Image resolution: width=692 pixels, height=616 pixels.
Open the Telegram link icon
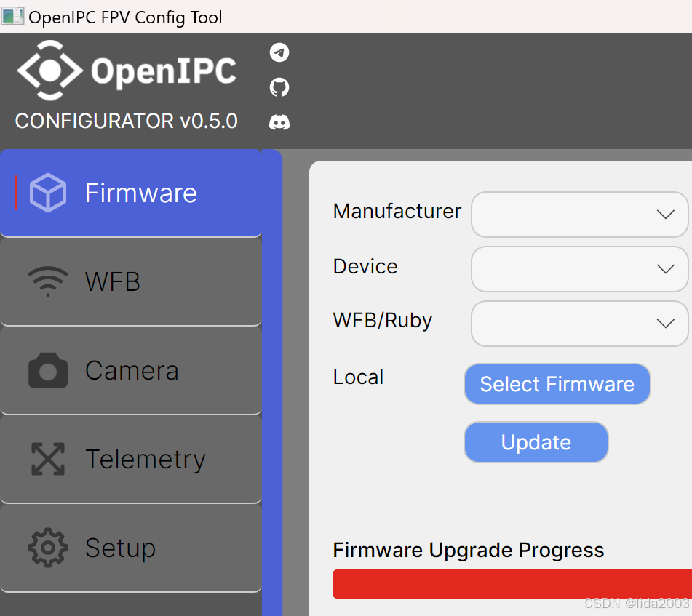pyautogui.click(x=279, y=52)
